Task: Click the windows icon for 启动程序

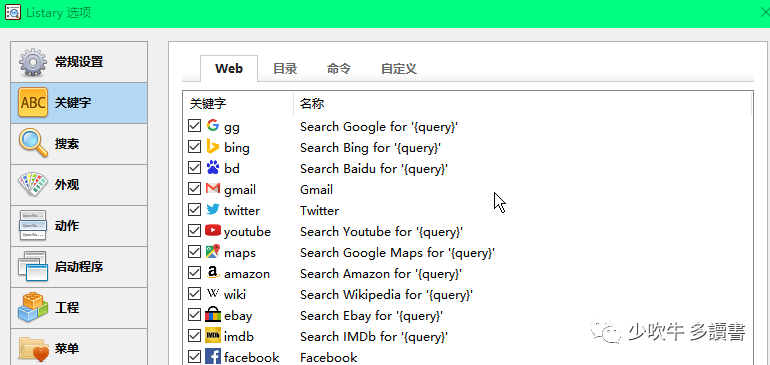Action: click(33, 266)
